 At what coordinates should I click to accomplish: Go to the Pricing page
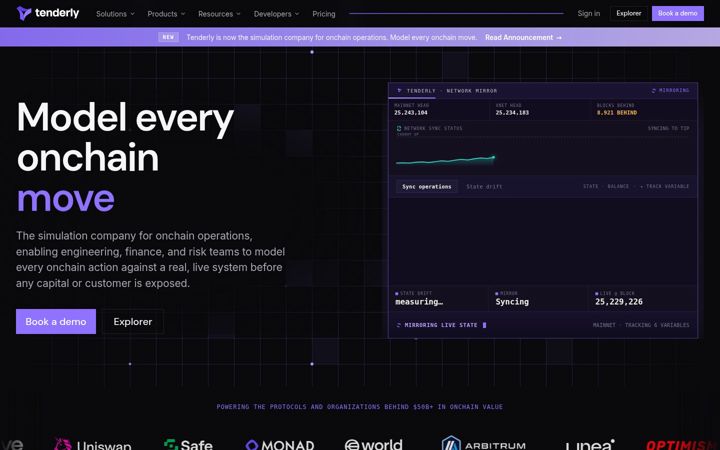click(324, 14)
